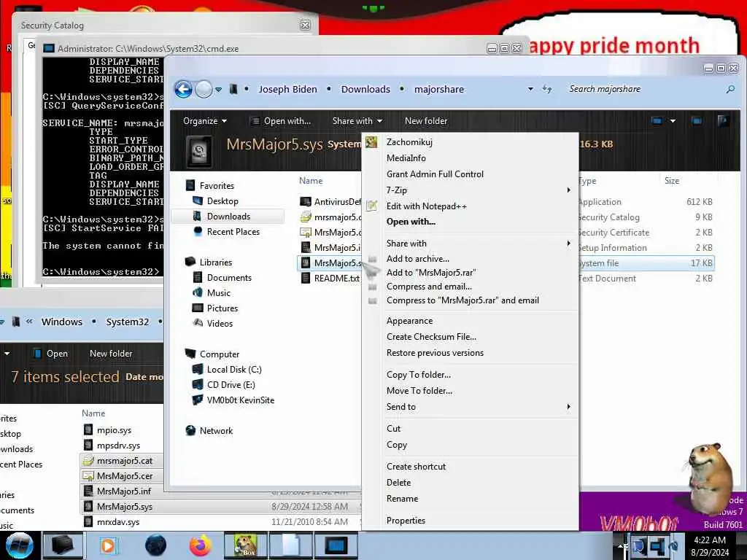Screen dimensions: 747x560
Task: Choose Copy To folder...
Action: [x=471, y=375]
